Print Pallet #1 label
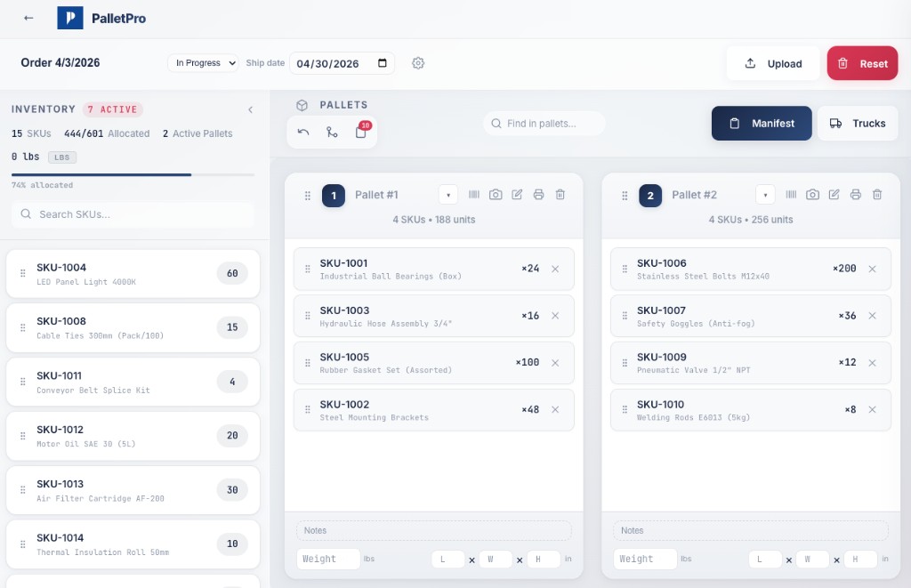911x588 pixels. 538,195
